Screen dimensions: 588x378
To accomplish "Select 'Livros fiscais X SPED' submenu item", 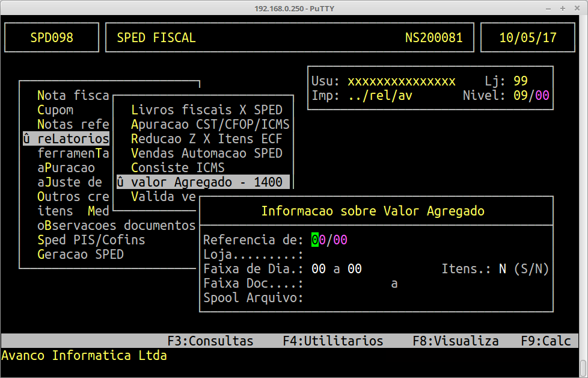I will [206, 110].
